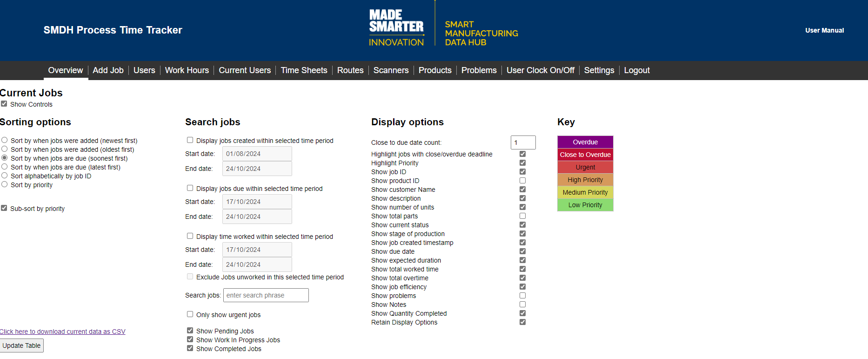Enable display jobs due within period
The image size is (868, 359).
click(190, 188)
